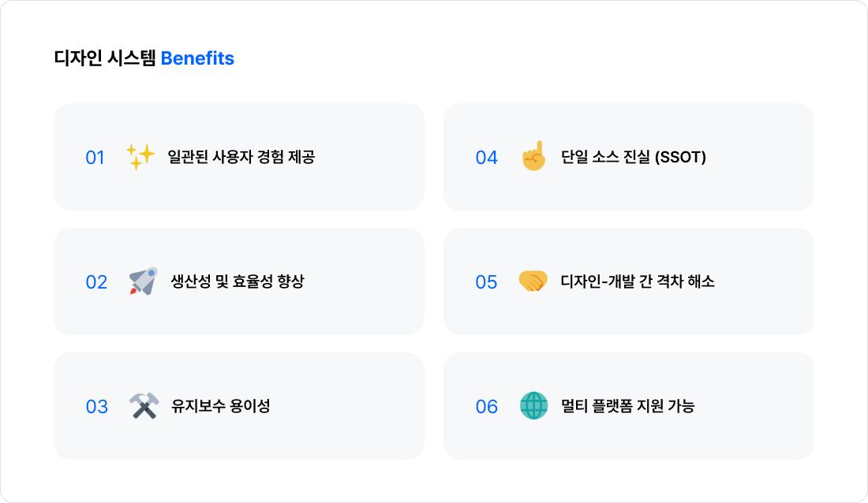Click the blue Benefits heading word
The height and width of the screenshot is (503, 868).
(x=197, y=58)
